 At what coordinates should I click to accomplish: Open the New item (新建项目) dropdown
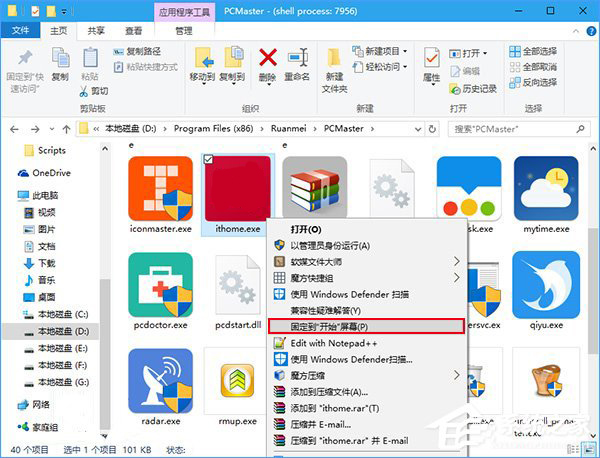(380, 51)
